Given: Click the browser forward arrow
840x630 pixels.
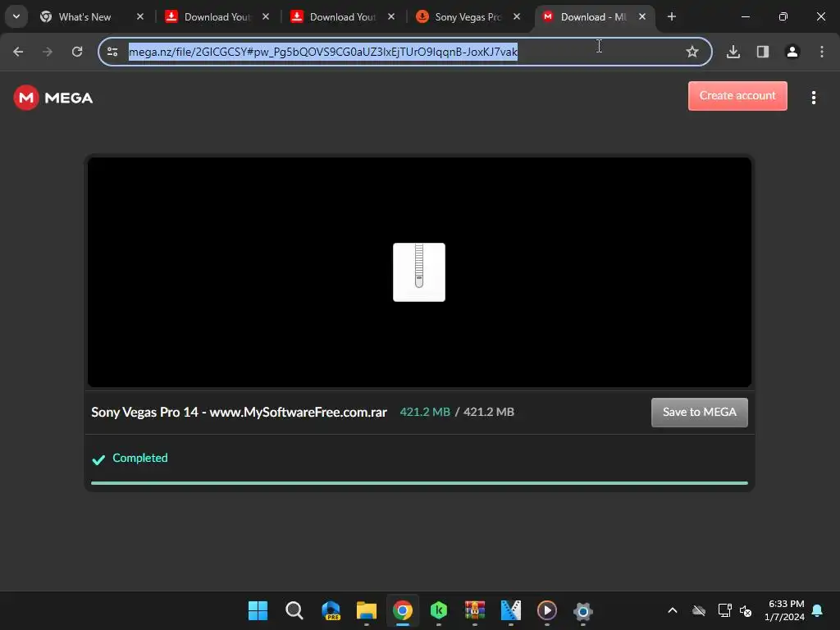Looking at the screenshot, I should click(48, 52).
